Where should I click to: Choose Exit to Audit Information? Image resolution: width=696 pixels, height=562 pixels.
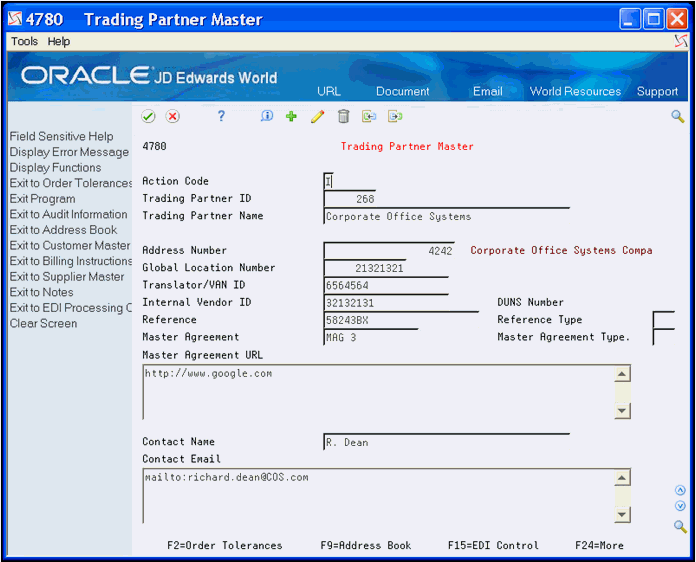(68, 214)
